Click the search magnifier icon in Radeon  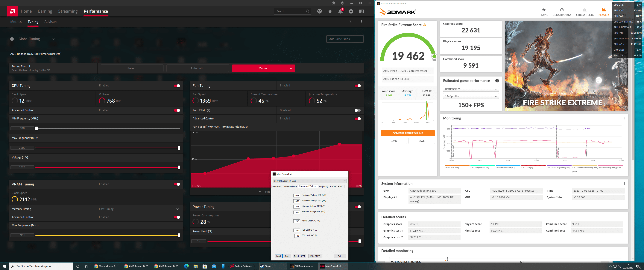308,11
